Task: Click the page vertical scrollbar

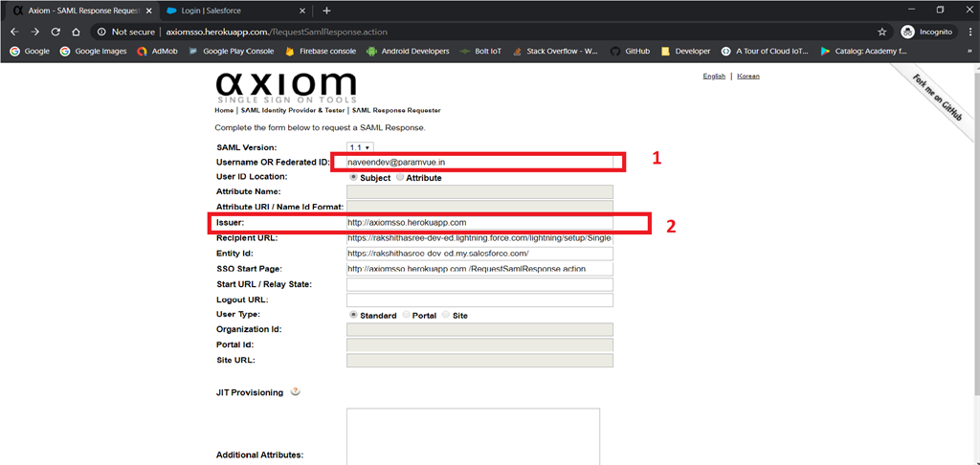Action: pos(975,232)
